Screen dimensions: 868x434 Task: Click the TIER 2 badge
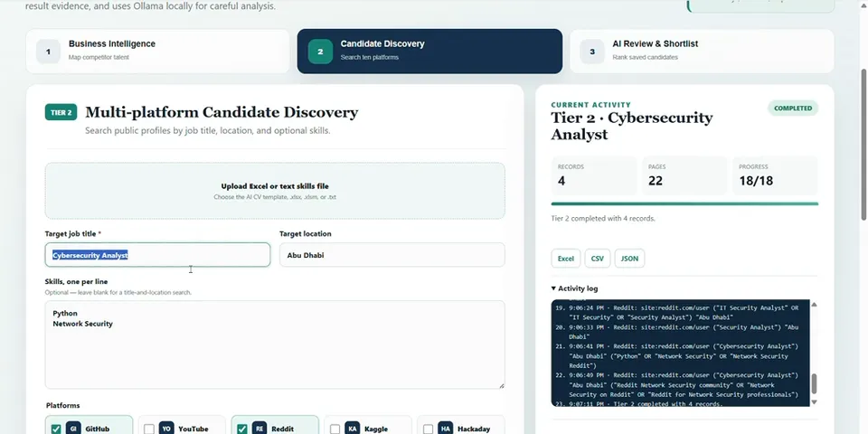click(61, 112)
